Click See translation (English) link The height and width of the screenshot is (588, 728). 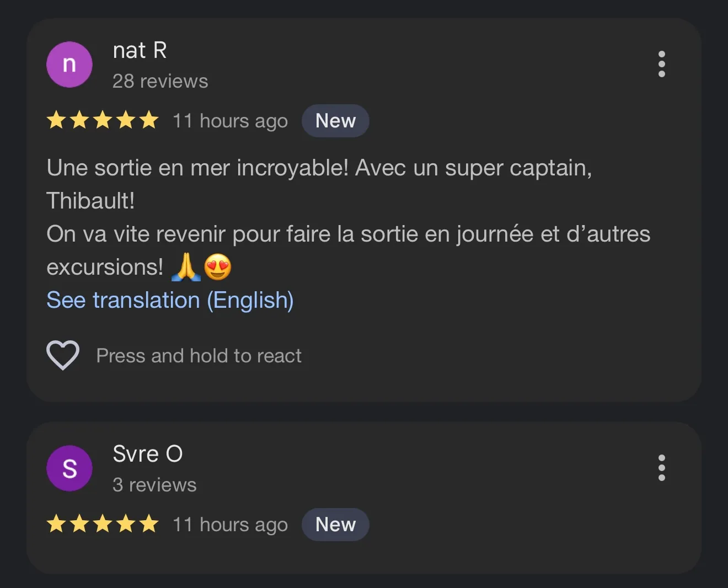[170, 300]
